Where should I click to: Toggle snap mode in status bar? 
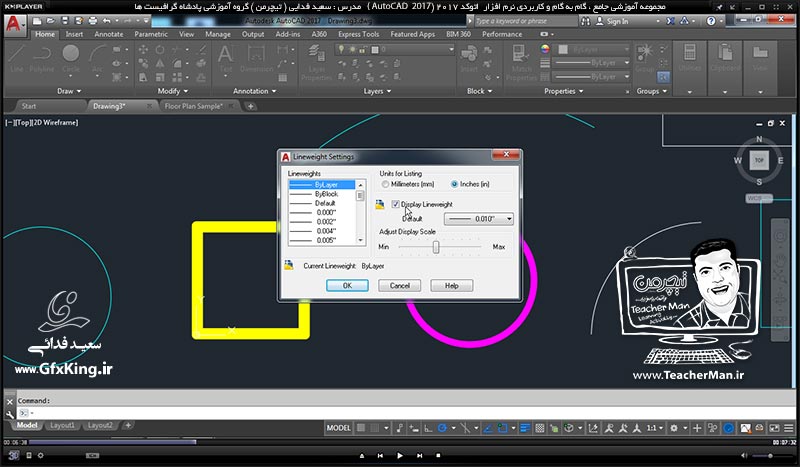point(375,428)
